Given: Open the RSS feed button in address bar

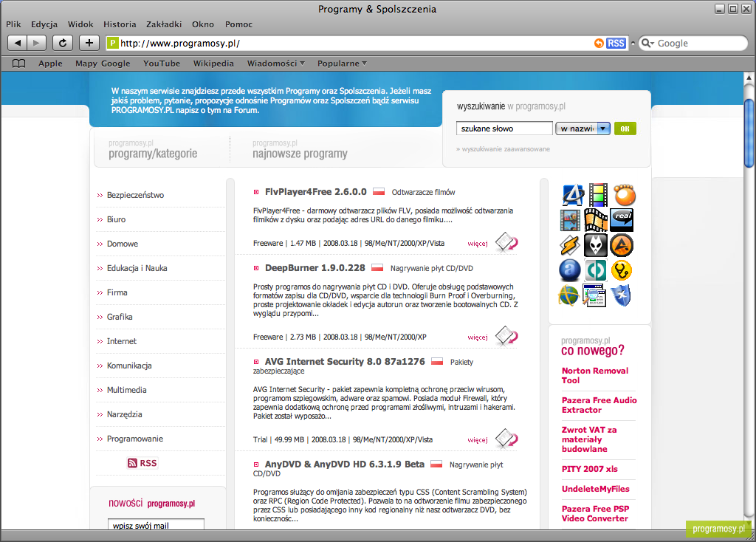Looking at the screenshot, I should pos(616,44).
